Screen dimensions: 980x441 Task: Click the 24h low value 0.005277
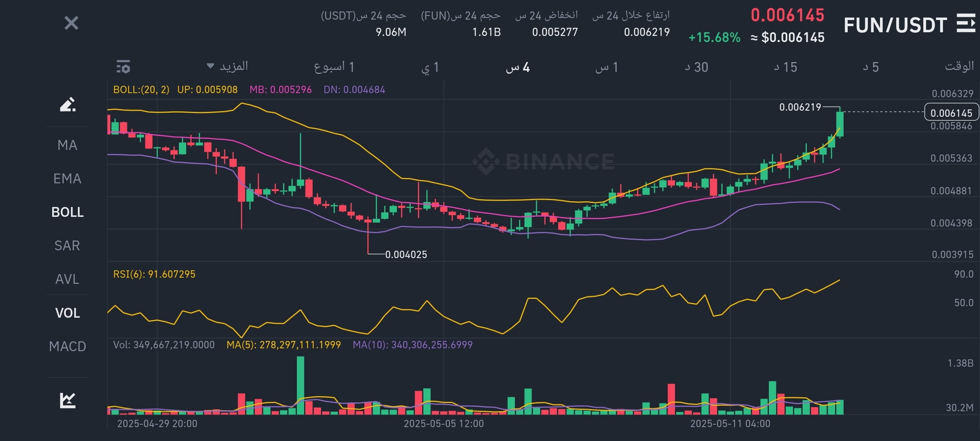555,32
